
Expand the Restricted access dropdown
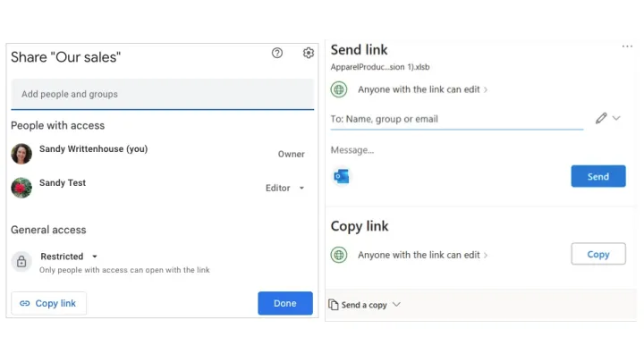click(69, 257)
